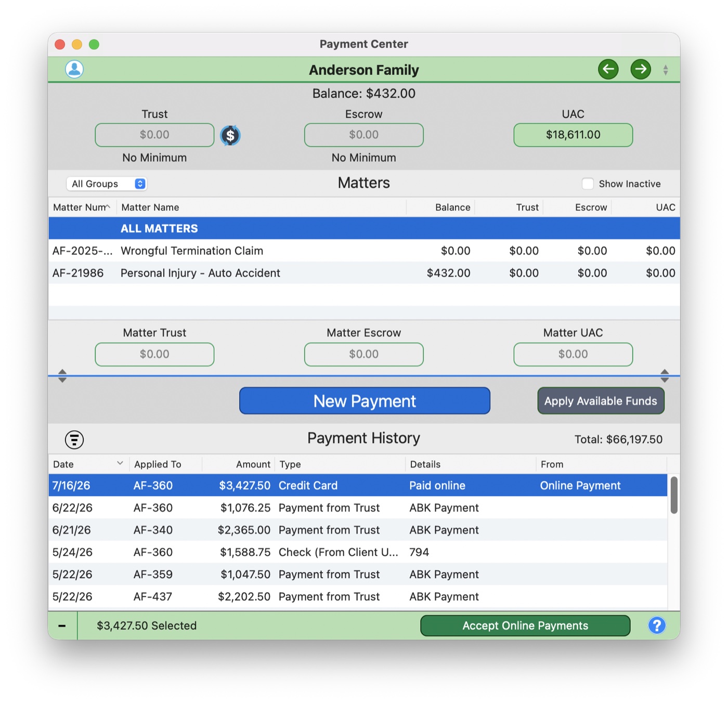The width and height of the screenshot is (728, 703).
Task: Click the client Trust $0.00 field
Action: (154, 135)
